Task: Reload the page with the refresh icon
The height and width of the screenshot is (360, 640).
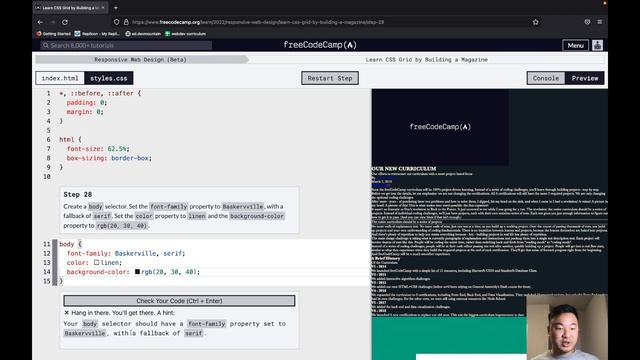Action: 65,22
